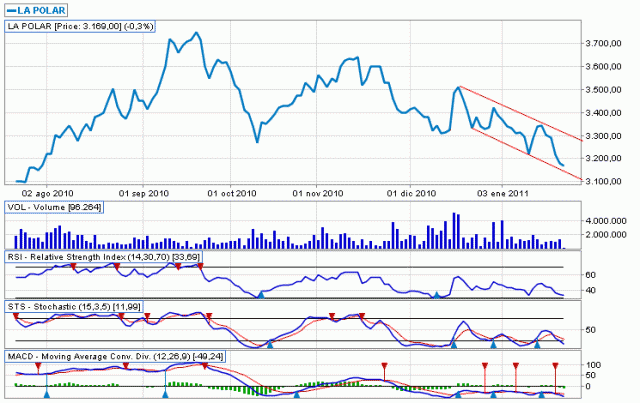Click the price line peak near 3.750

pos(196,33)
